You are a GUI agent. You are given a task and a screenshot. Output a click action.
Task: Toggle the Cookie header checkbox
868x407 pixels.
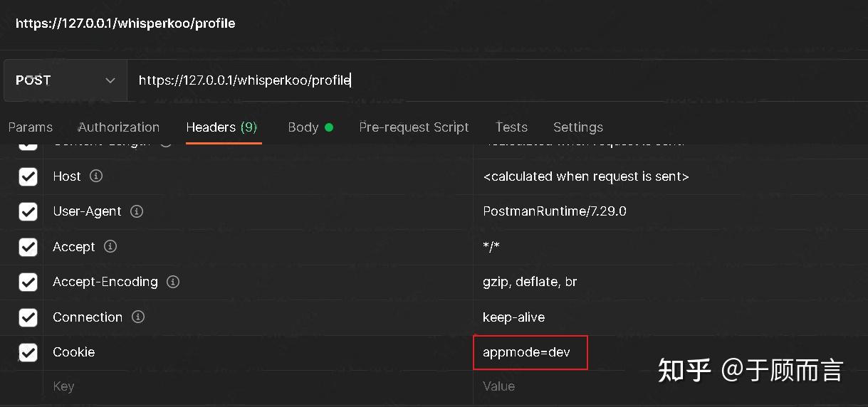(x=28, y=352)
